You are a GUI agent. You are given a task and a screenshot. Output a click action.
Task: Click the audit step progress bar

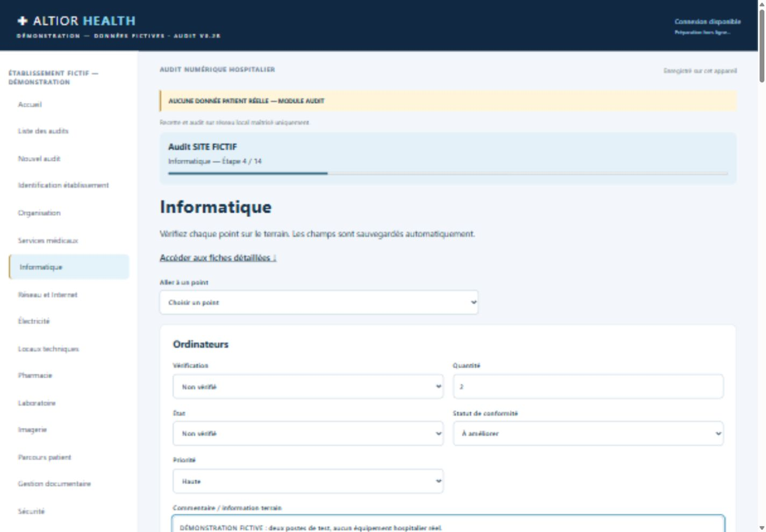coord(448,173)
